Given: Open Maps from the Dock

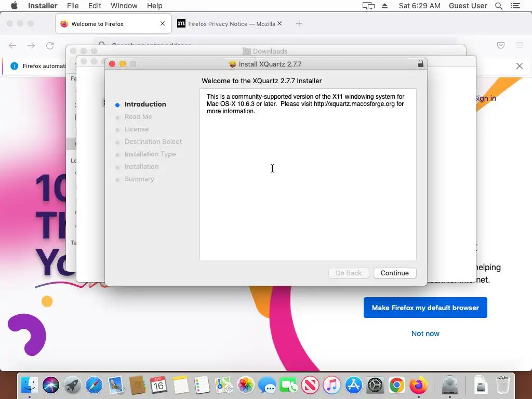Looking at the screenshot, I should [223, 385].
